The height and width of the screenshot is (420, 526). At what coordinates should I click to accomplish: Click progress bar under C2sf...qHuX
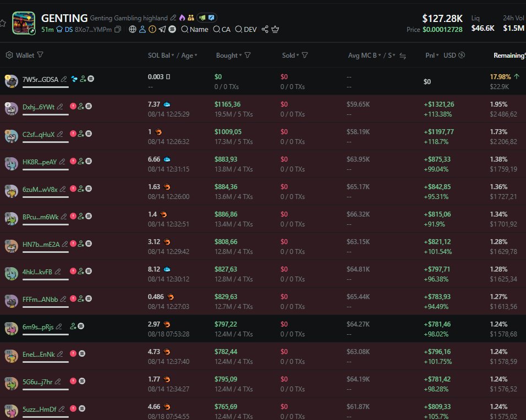pos(46,142)
